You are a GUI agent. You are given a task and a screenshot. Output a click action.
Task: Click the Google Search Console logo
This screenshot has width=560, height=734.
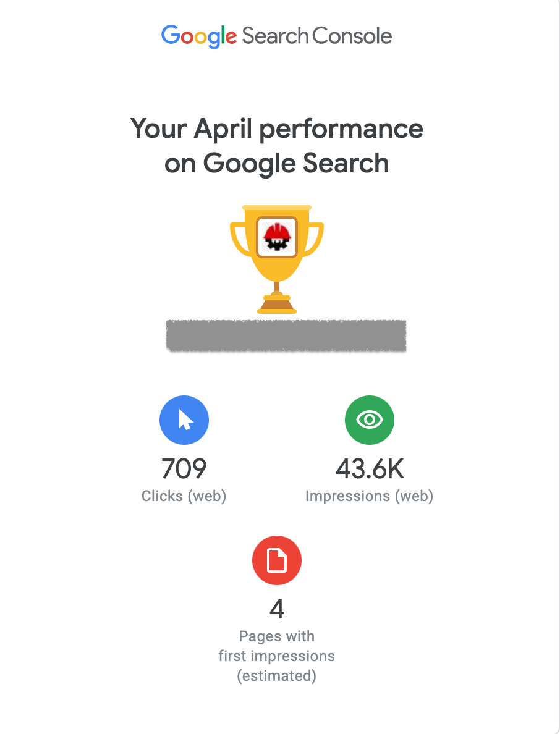(x=276, y=36)
